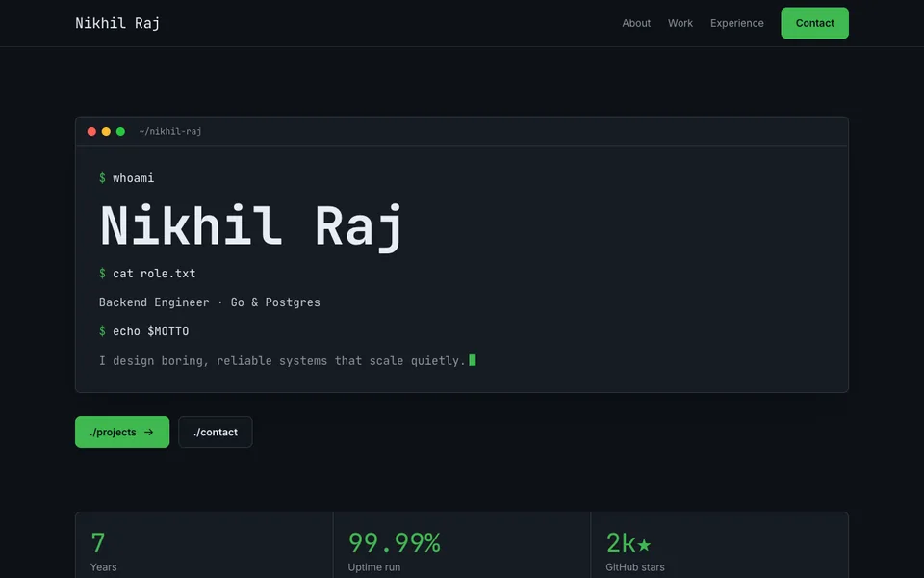924x578 pixels.
Task: Click the Years label
Action: click(104, 567)
